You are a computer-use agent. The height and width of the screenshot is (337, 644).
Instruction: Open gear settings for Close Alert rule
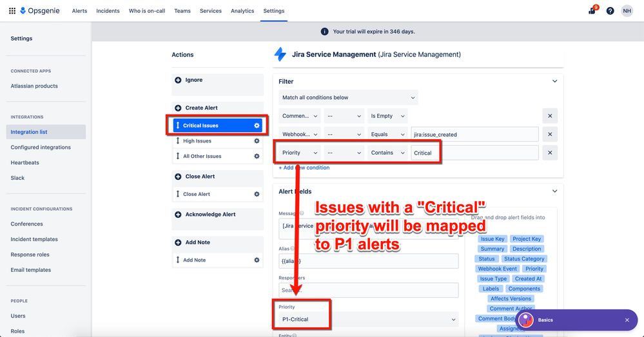(x=257, y=194)
